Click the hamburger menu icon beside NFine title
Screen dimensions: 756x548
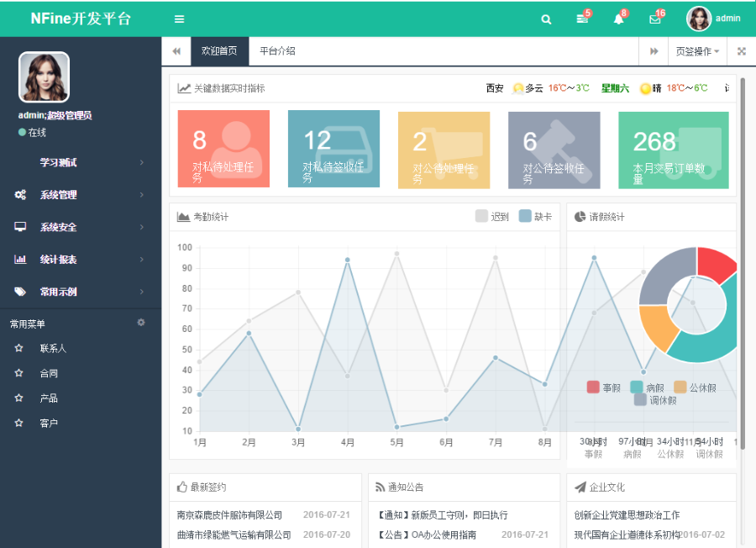pyautogui.click(x=179, y=18)
